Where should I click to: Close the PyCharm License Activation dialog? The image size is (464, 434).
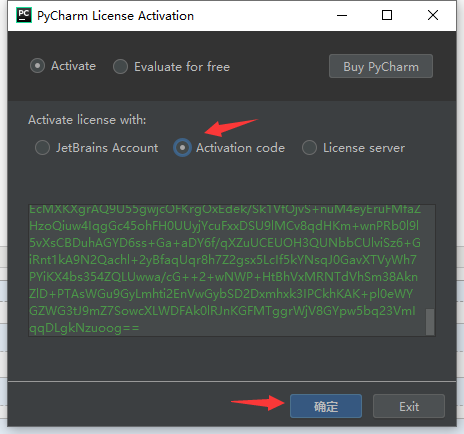click(x=433, y=15)
